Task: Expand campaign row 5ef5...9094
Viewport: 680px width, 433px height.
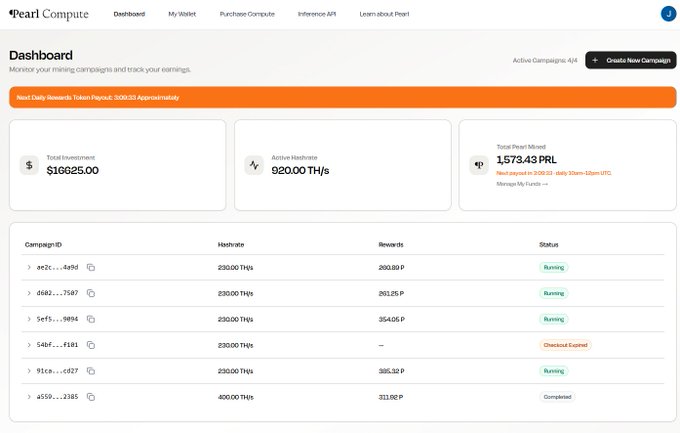Action: 29,319
